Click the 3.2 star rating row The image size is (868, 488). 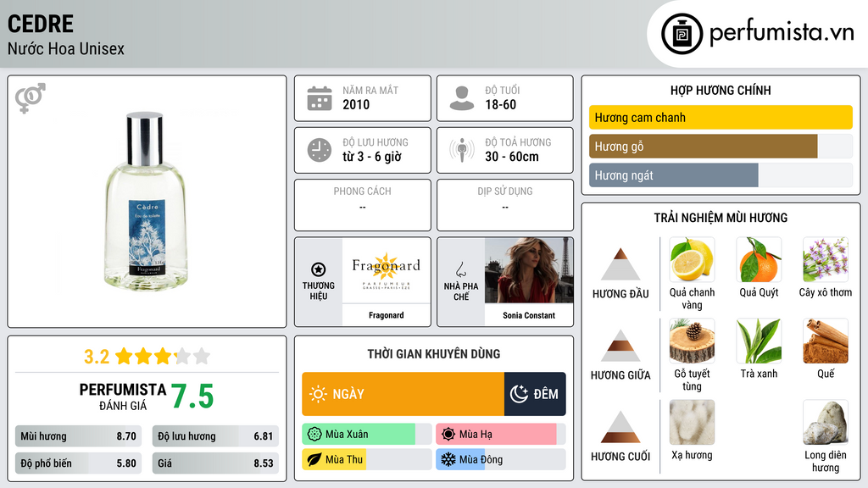point(147,357)
